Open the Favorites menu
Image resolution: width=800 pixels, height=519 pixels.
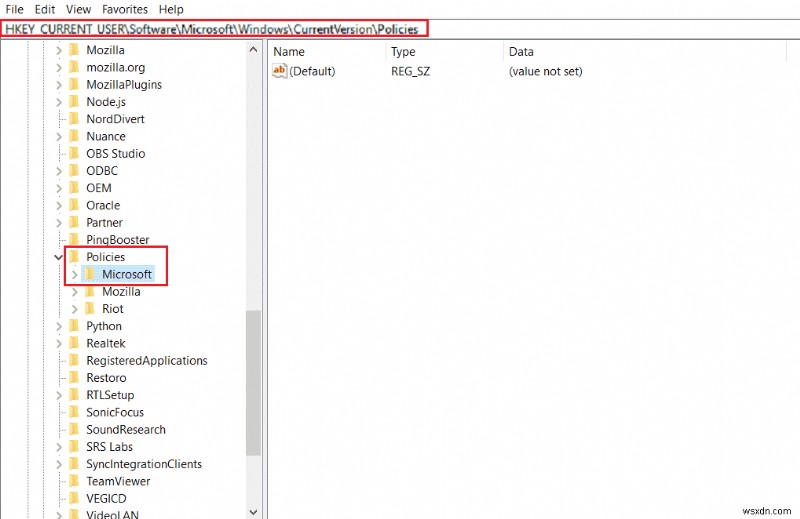tap(124, 9)
